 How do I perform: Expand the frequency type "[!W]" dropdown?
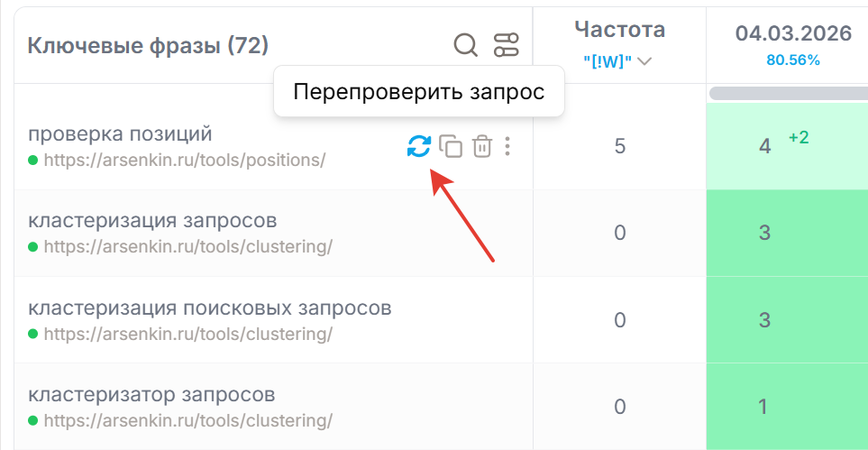coord(618,61)
